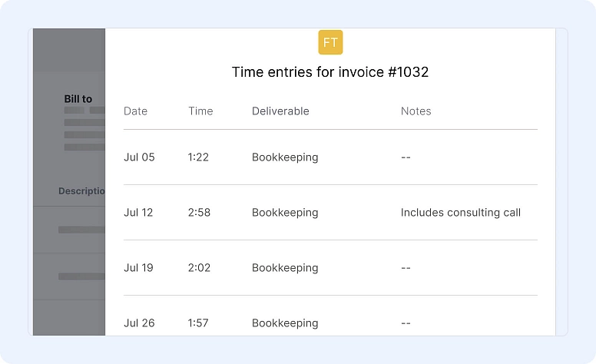
Task: Click the 2:58 time value
Action: point(200,213)
